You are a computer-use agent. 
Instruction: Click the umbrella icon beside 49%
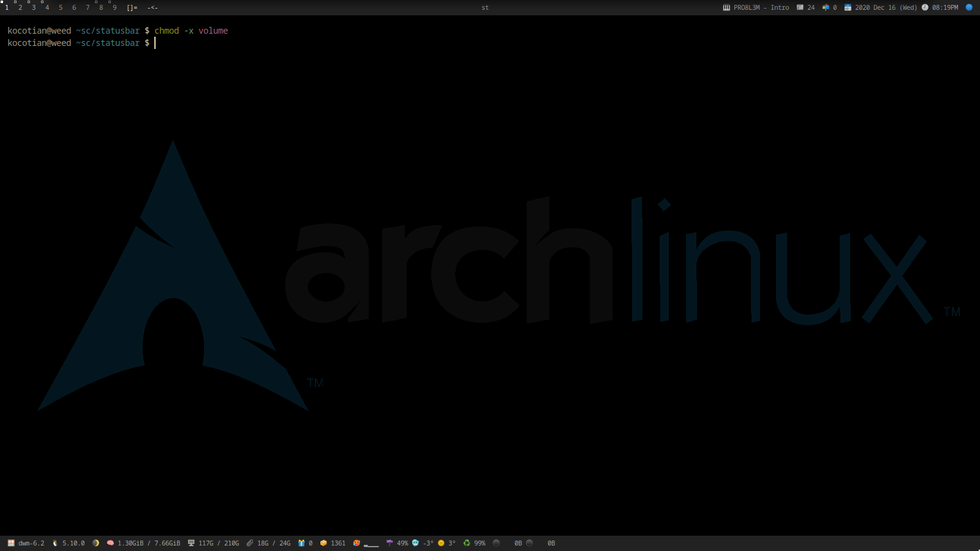click(x=390, y=543)
